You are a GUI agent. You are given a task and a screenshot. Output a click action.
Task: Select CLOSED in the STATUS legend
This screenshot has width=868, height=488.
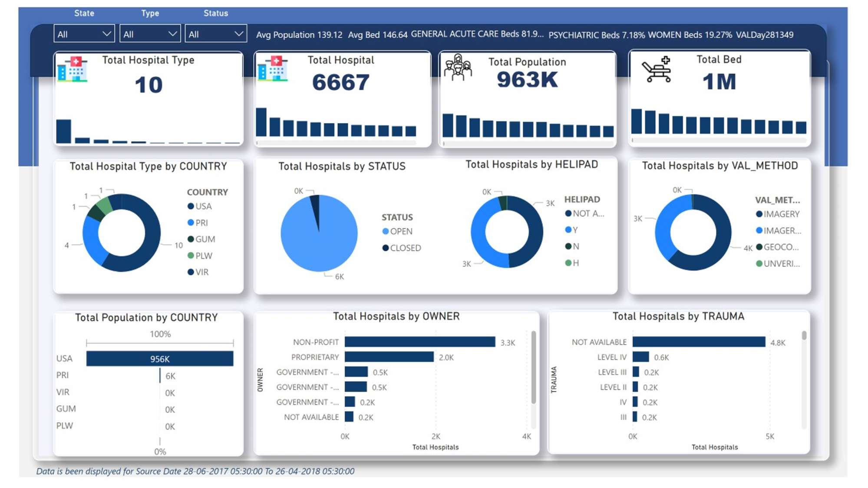[402, 248]
